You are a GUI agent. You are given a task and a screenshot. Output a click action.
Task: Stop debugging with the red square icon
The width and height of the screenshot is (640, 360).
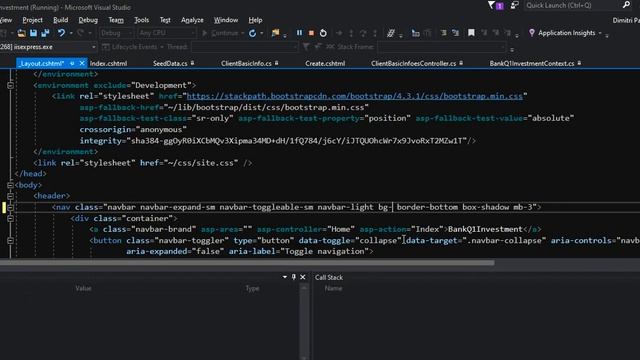[x=311, y=33]
